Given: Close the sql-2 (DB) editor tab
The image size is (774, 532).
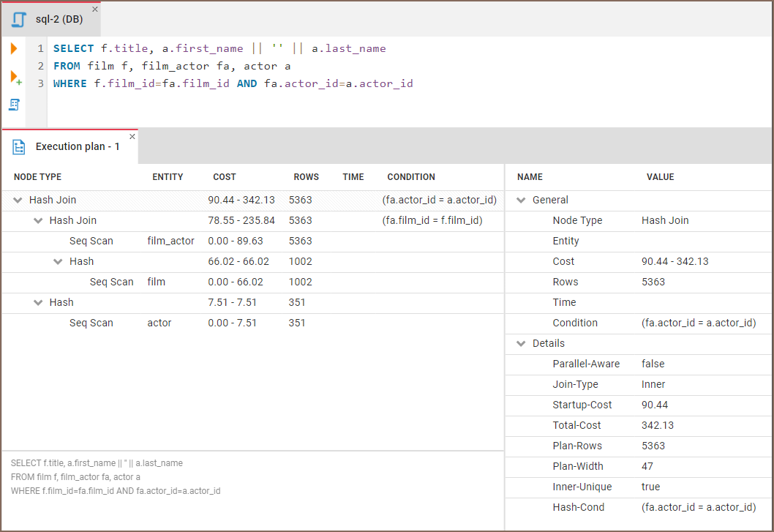Looking at the screenshot, I should click(x=94, y=10).
